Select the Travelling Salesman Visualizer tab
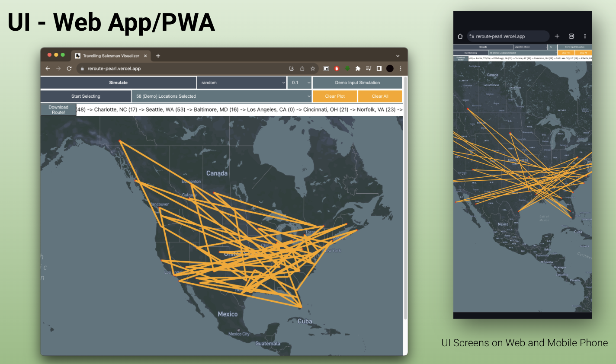The width and height of the screenshot is (616, 364). (x=111, y=56)
